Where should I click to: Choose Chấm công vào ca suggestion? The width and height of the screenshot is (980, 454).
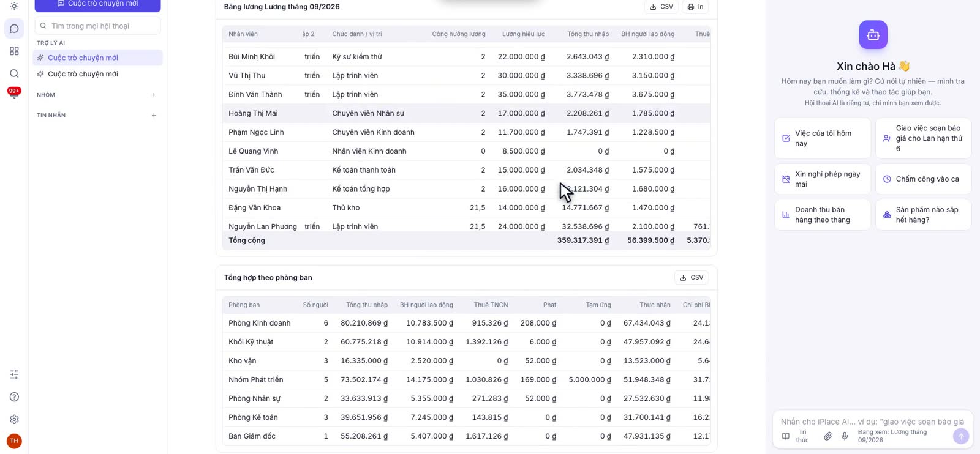[x=924, y=179]
